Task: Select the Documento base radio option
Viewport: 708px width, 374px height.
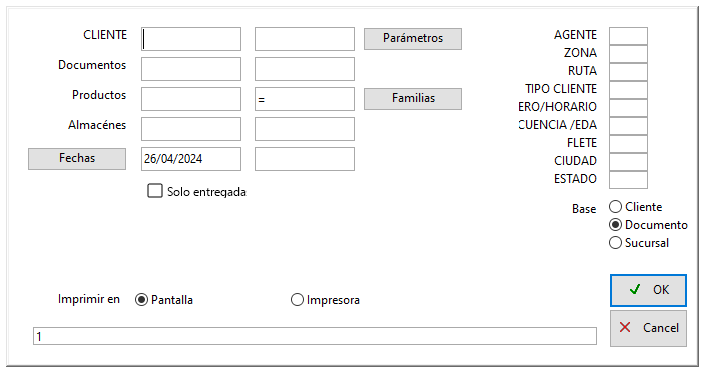Action: (x=615, y=224)
